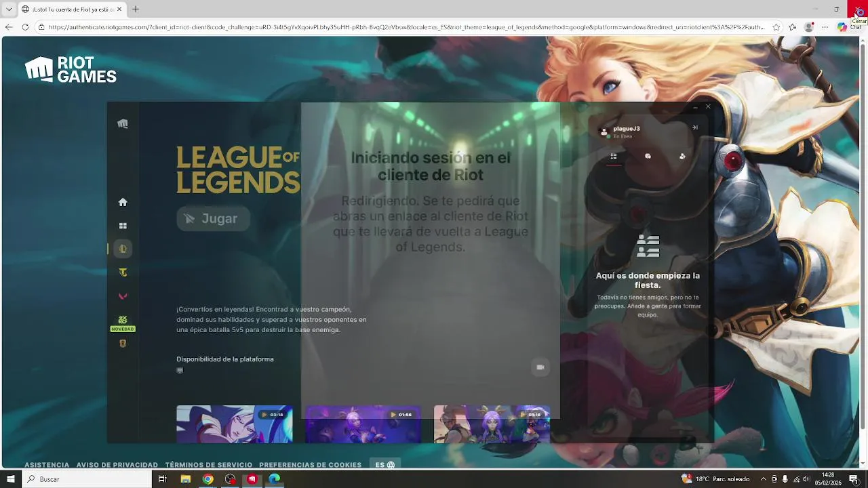Select the League of Legends sidebar icon
The height and width of the screenshot is (488, 868).
coord(123,249)
